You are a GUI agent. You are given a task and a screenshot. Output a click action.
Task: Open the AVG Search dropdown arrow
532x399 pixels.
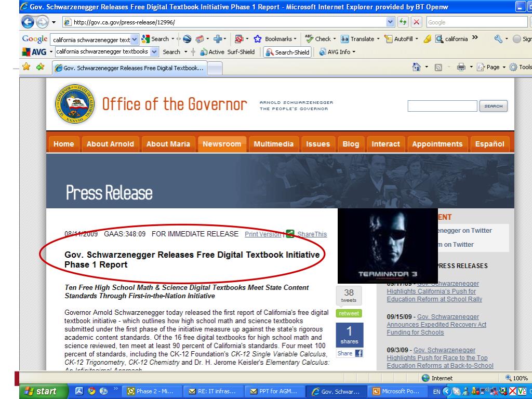pyautogui.click(x=185, y=52)
